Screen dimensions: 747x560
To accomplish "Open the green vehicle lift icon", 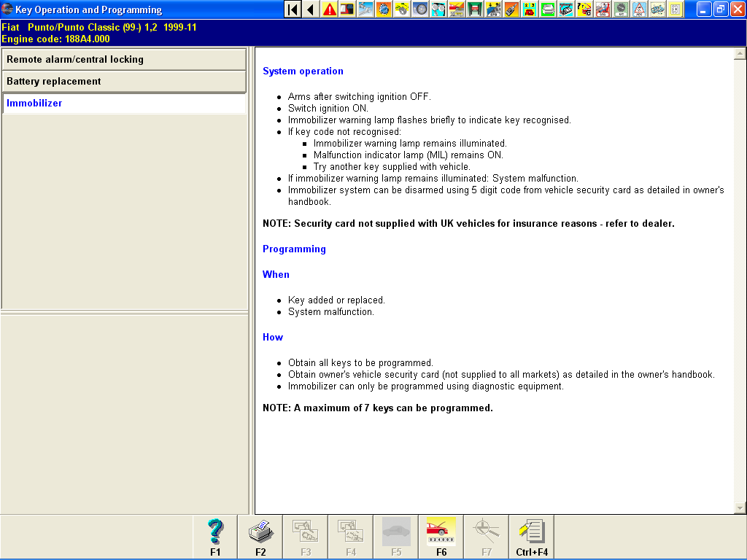I will (x=475, y=9).
